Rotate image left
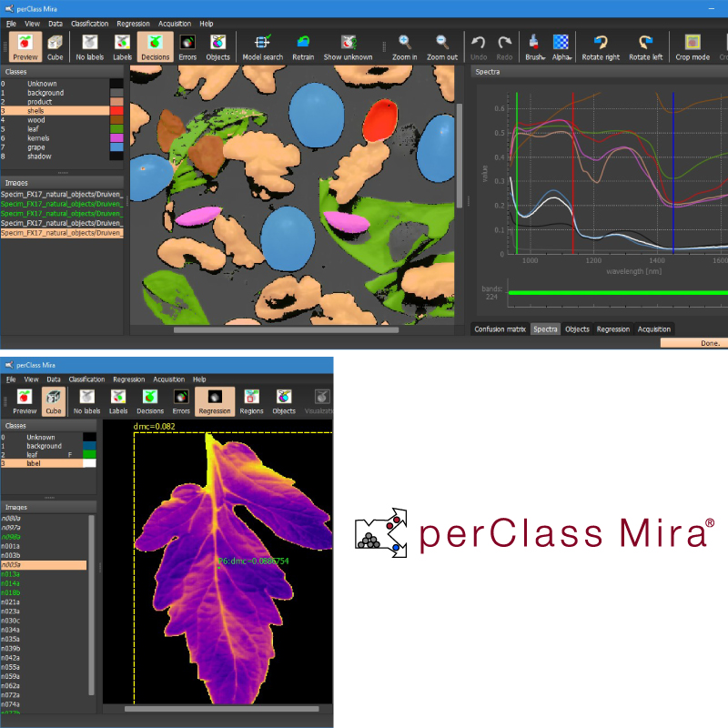The height and width of the screenshot is (728, 728). click(645, 47)
